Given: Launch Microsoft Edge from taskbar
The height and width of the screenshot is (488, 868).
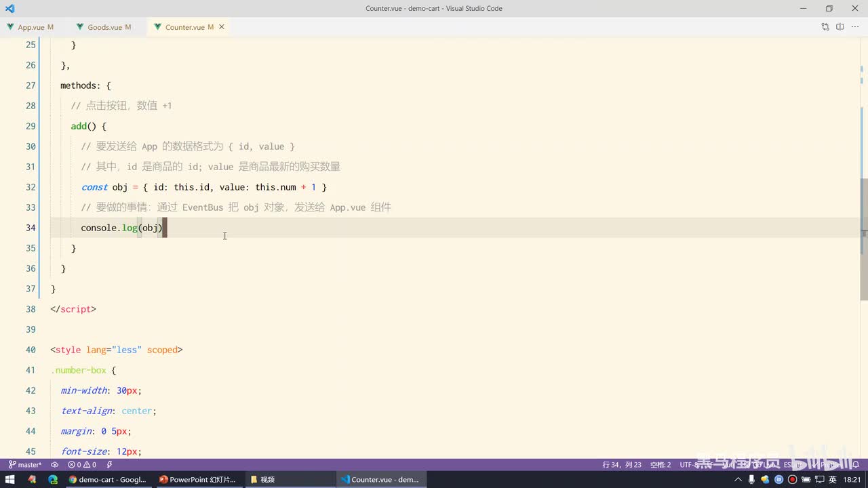Looking at the screenshot, I should pyautogui.click(x=53, y=479).
